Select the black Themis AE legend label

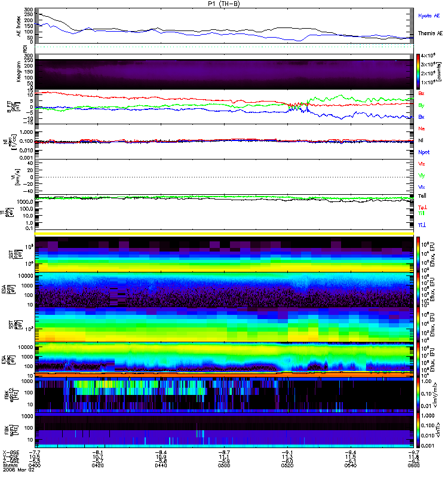point(430,33)
